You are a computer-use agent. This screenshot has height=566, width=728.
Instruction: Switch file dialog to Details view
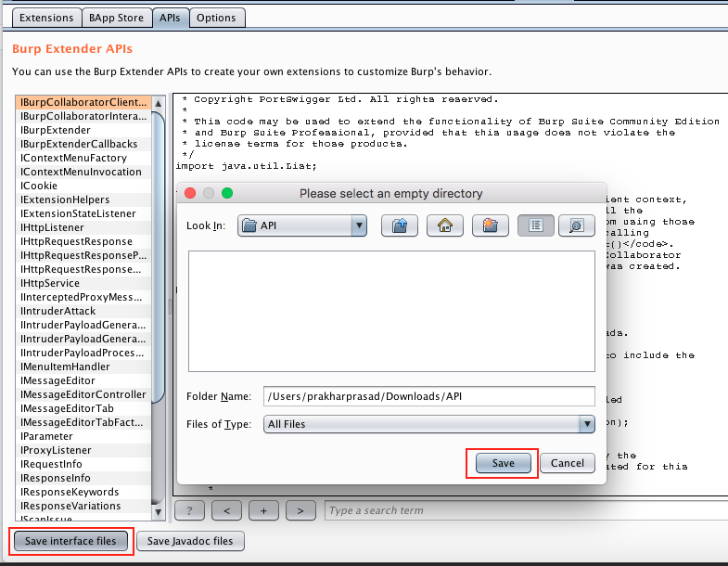point(576,225)
